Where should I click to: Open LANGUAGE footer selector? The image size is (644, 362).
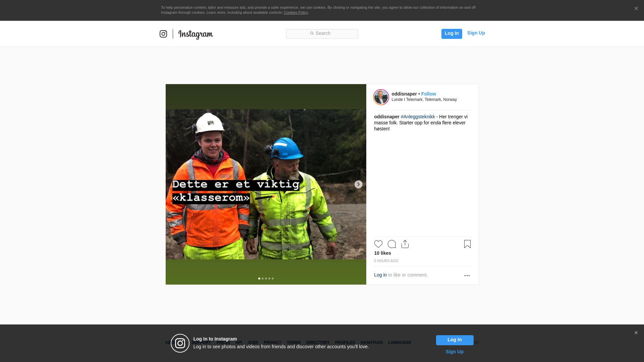click(x=399, y=343)
